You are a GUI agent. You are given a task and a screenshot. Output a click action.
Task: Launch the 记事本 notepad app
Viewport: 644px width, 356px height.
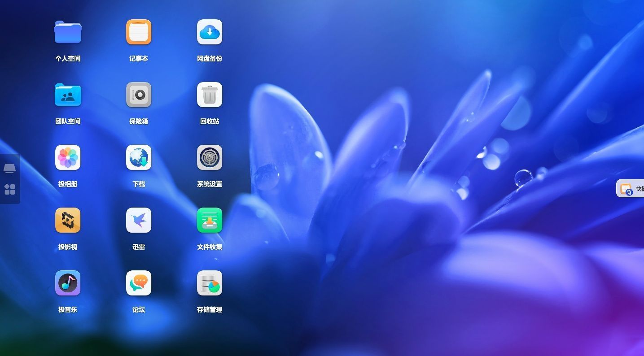click(139, 32)
